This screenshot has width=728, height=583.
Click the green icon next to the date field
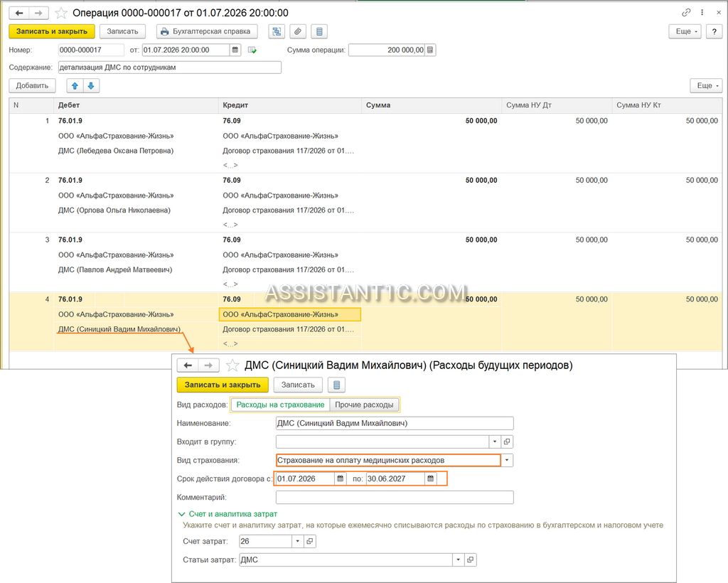pyautogui.click(x=252, y=50)
